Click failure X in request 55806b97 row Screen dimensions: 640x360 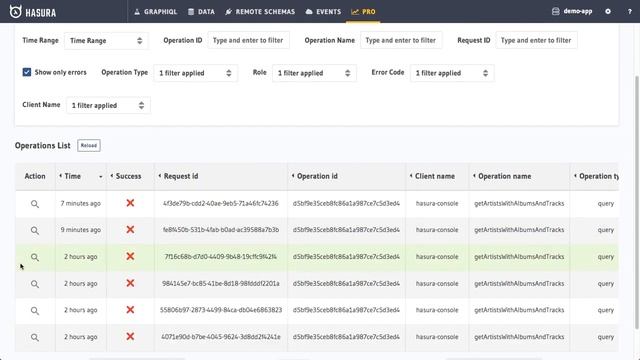coord(130,310)
